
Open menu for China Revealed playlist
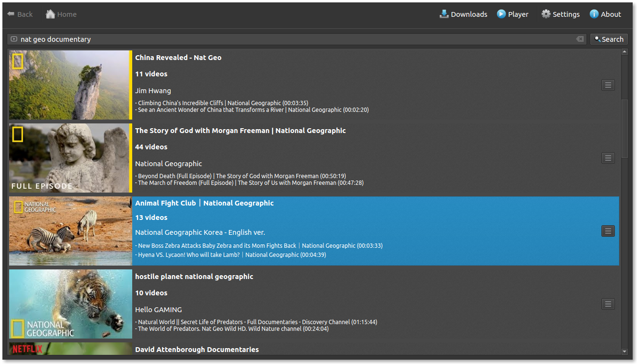(608, 85)
